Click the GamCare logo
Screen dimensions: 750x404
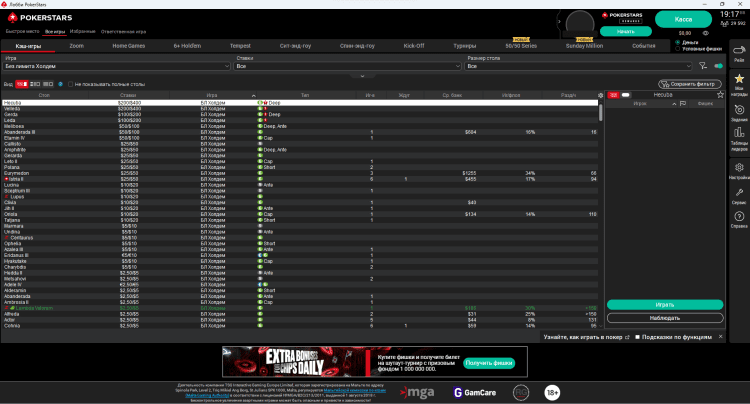(x=474, y=393)
